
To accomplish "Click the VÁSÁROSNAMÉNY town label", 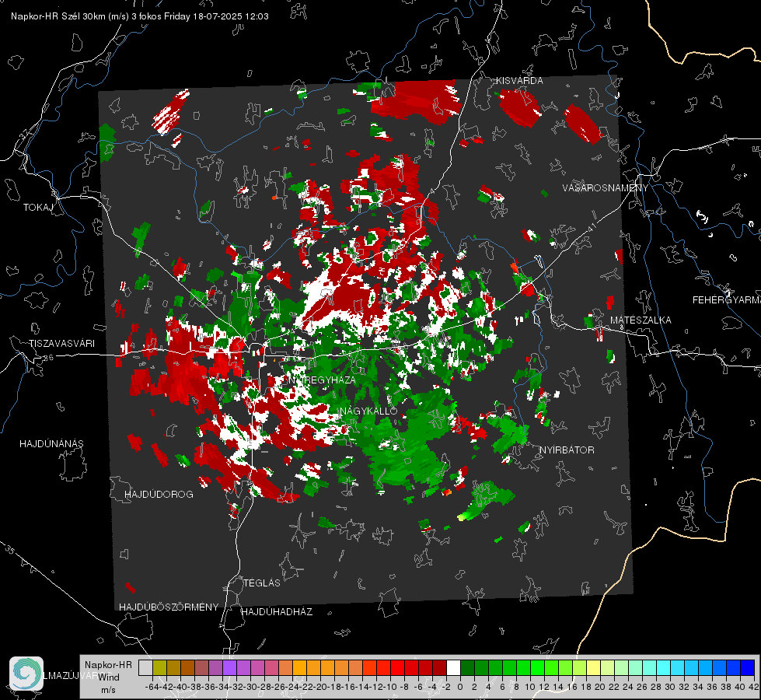I will point(606,188).
